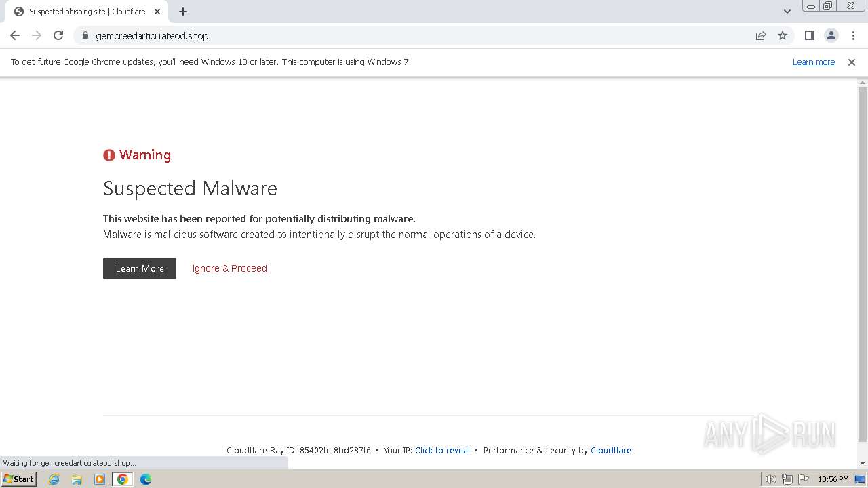The width and height of the screenshot is (868, 488).
Task: Open the Cloudflare footer link
Action: coord(611,450)
